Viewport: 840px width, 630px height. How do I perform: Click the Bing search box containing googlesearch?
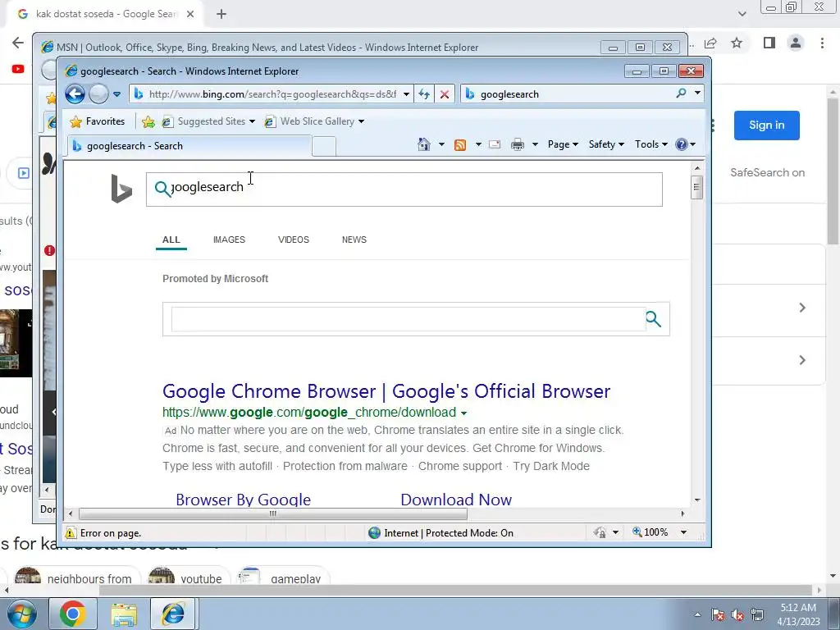(x=404, y=189)
